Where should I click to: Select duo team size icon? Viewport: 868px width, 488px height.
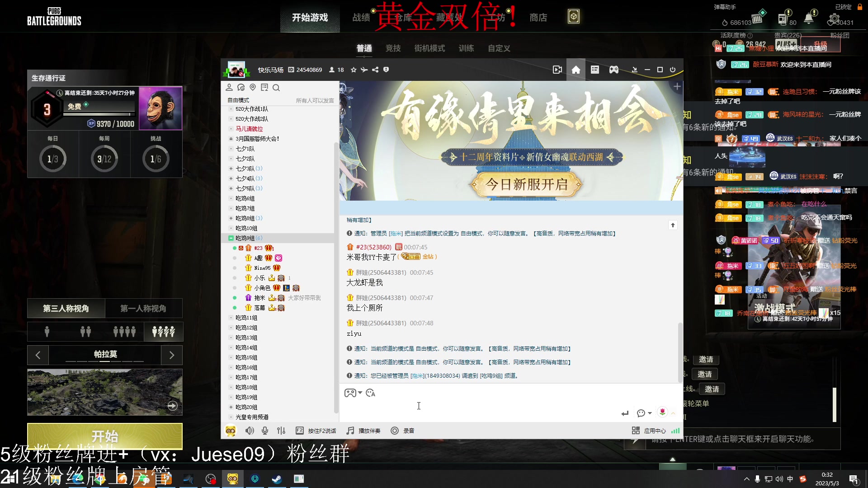pos(85,332)
